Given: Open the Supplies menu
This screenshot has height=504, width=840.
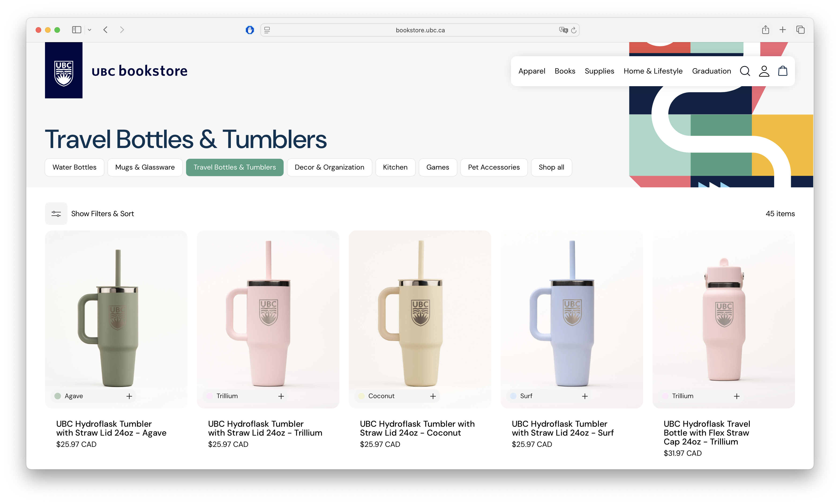Looking at the screenshot, I should [x=600, y=71].
